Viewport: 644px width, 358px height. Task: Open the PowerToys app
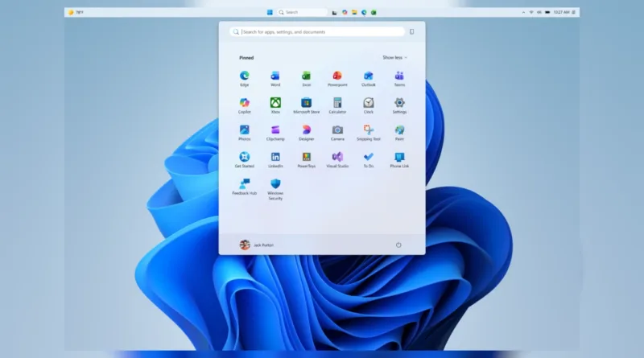(307, 159)
